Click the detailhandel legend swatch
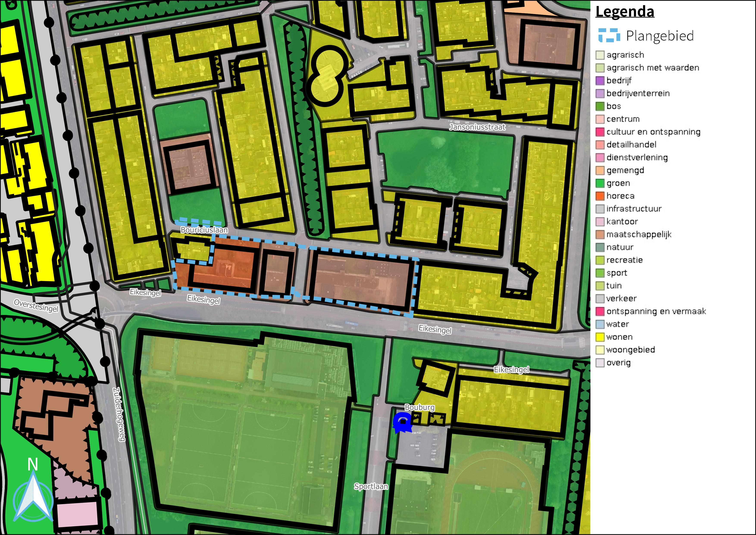Screen dimensions: 756x535 tap(600, 145)
